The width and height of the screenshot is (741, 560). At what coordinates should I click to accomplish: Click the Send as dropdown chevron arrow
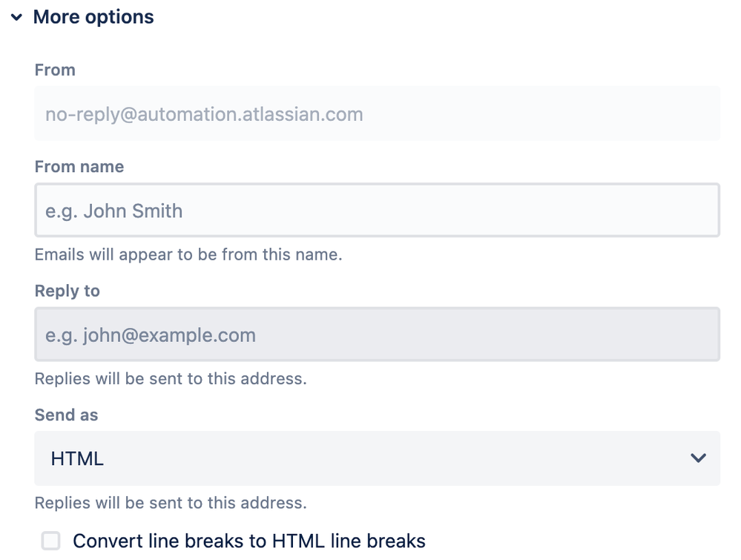[698, 458]
